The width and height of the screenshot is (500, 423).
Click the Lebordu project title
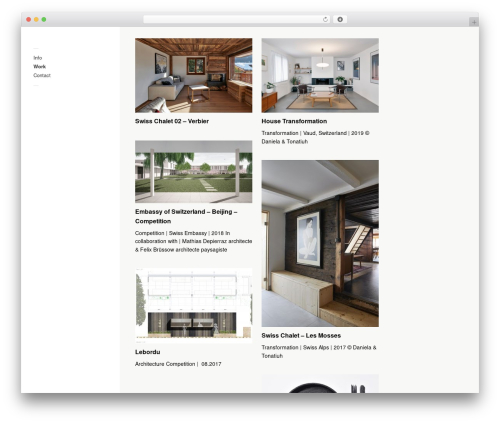148,352
